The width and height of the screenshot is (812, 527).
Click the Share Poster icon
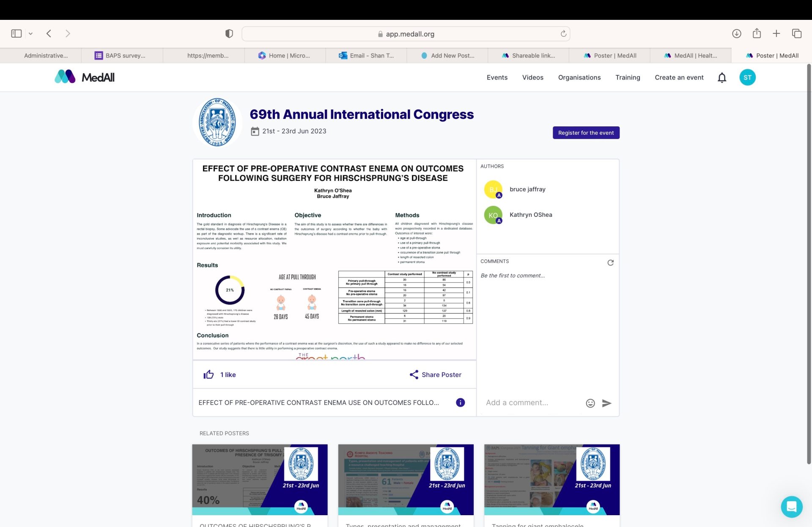(414, 374)
